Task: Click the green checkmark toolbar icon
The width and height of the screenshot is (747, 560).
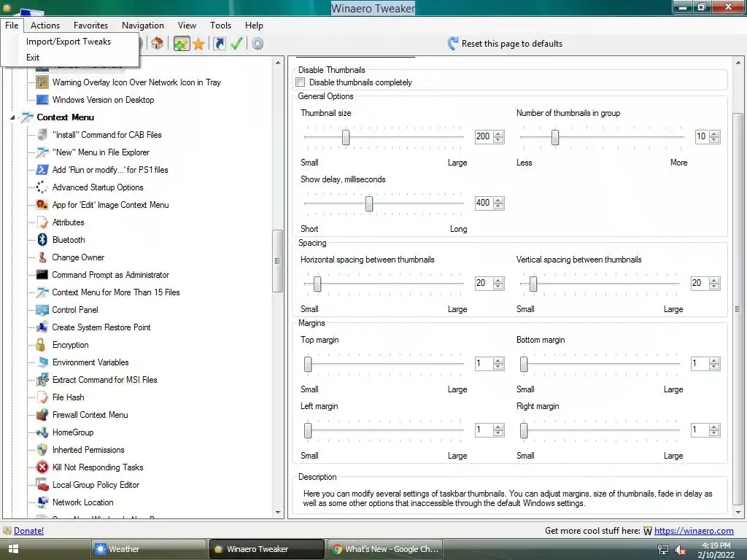Action: [x=236, y=44]
